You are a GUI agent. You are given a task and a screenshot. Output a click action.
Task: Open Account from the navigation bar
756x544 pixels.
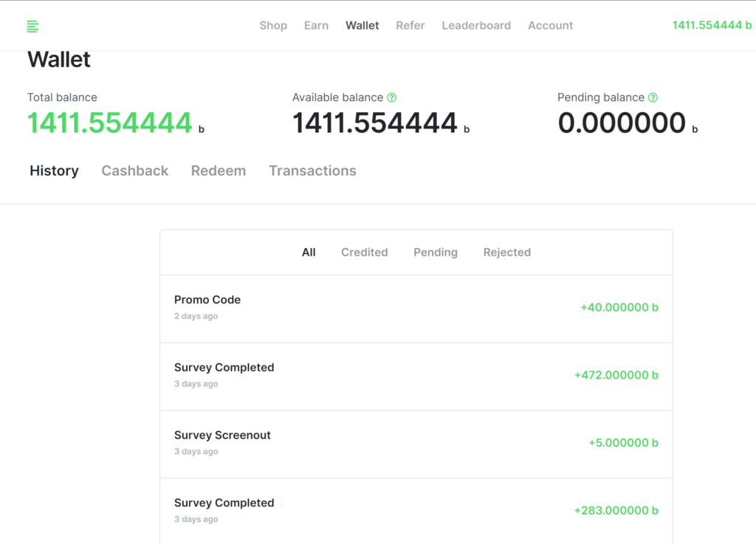(550, 26)
